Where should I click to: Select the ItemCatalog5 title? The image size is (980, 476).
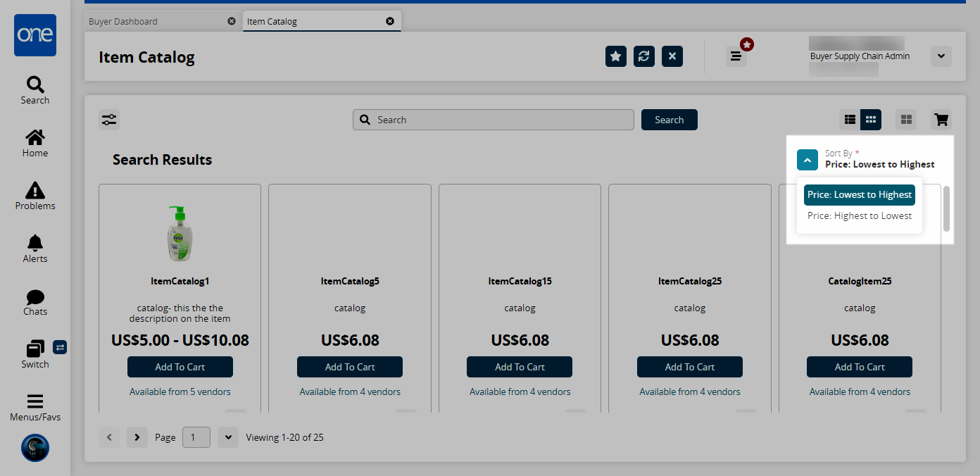[350, 281]
